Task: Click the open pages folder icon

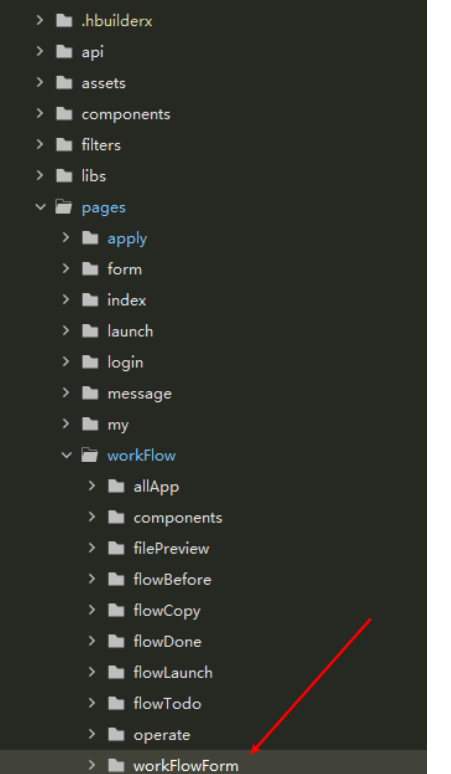Action: coord(64,207)
